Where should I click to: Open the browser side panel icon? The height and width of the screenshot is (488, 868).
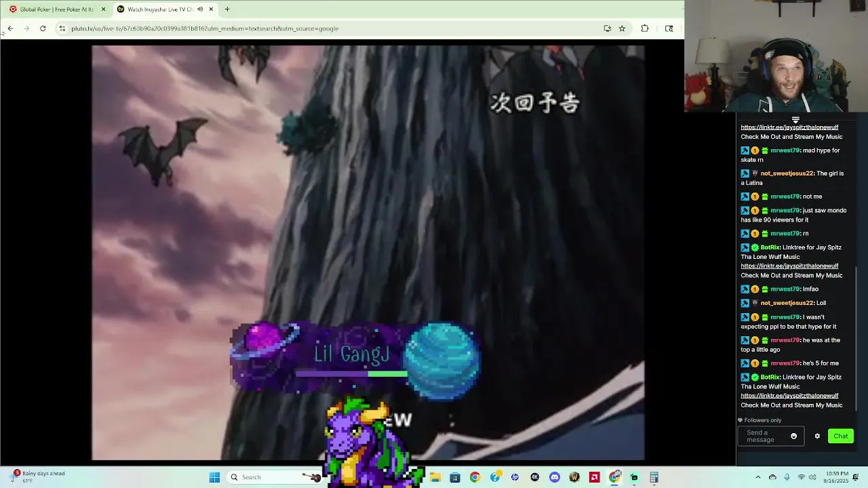click(x=669, y=28)
